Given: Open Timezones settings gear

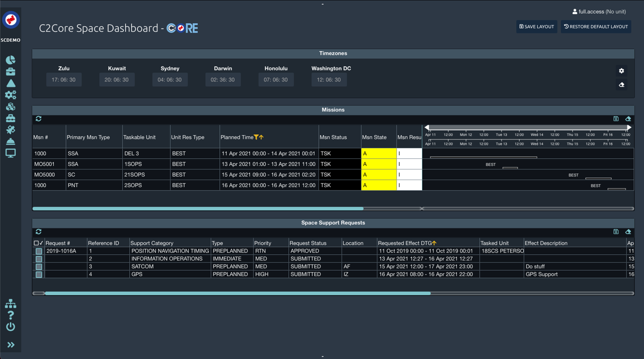Looking at the screenshot, I should [x=621, y=71].
